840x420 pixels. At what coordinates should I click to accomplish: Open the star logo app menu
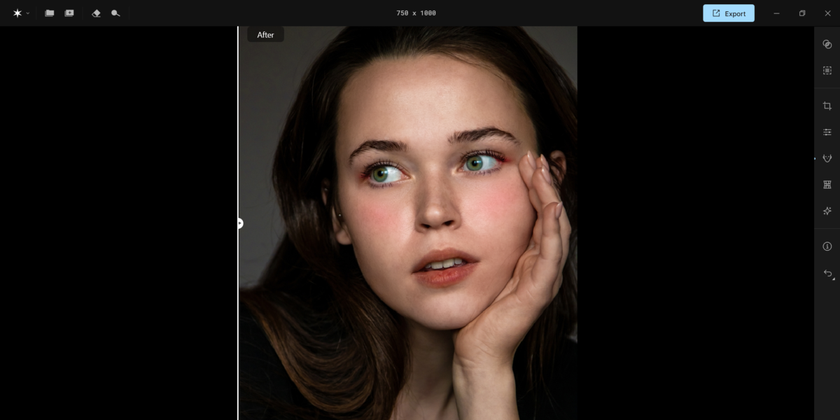click(x=17, y=13)
